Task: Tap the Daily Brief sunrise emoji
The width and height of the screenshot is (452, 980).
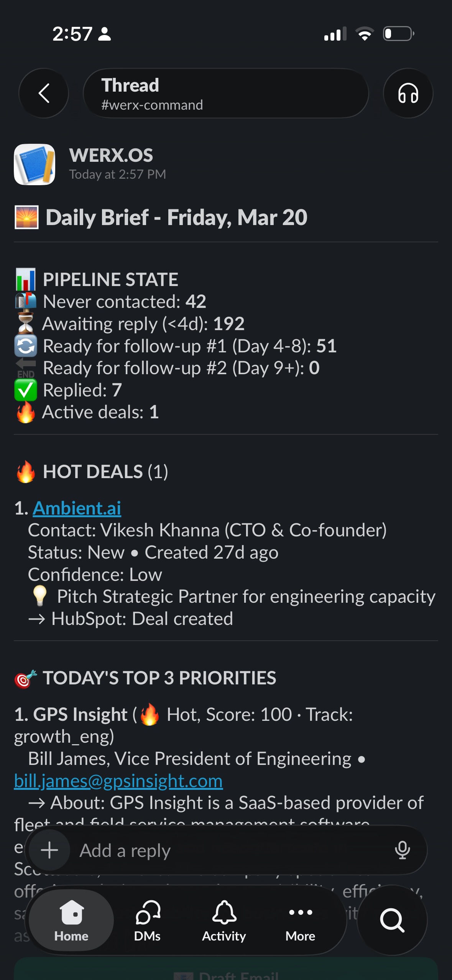Action: pyautogui.click(x=26, y=217)
